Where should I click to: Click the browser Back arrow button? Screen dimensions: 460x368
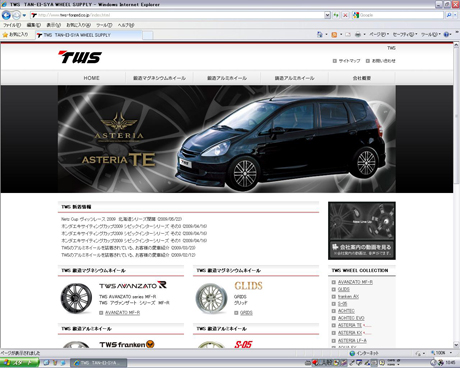click(6, 15)
